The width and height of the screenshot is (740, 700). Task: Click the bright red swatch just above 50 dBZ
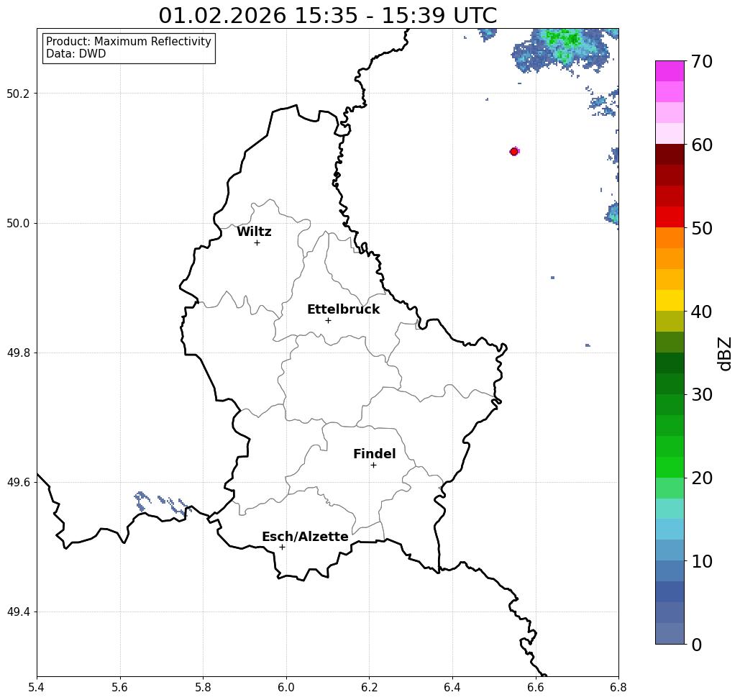[670, 217]
